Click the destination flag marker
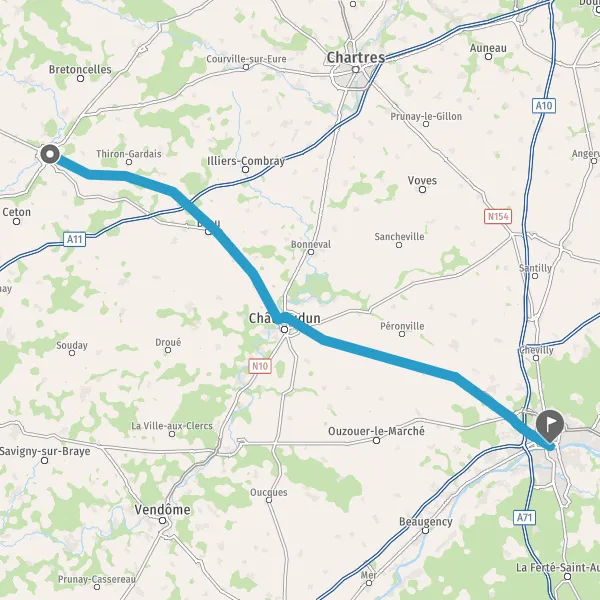The width and height of the screenshot is (600, 600). tap(550, 426)
